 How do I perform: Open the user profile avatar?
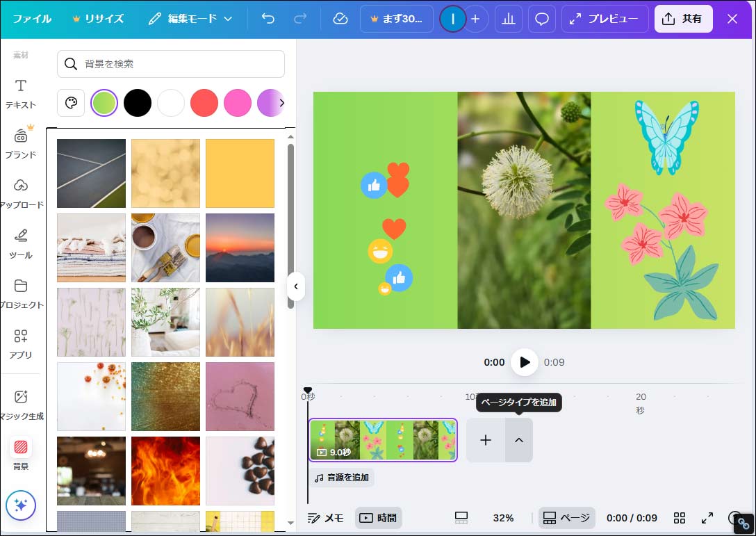point(453,19)
